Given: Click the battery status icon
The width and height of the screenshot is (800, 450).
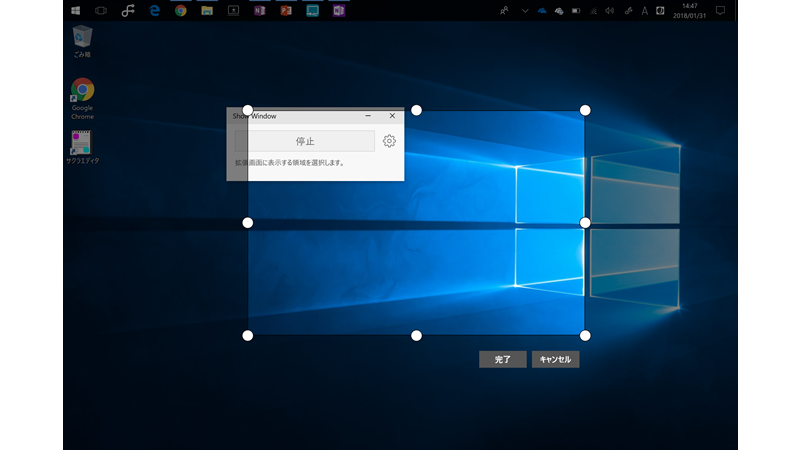Looking at the screenshot, I should tap(576, 11).
